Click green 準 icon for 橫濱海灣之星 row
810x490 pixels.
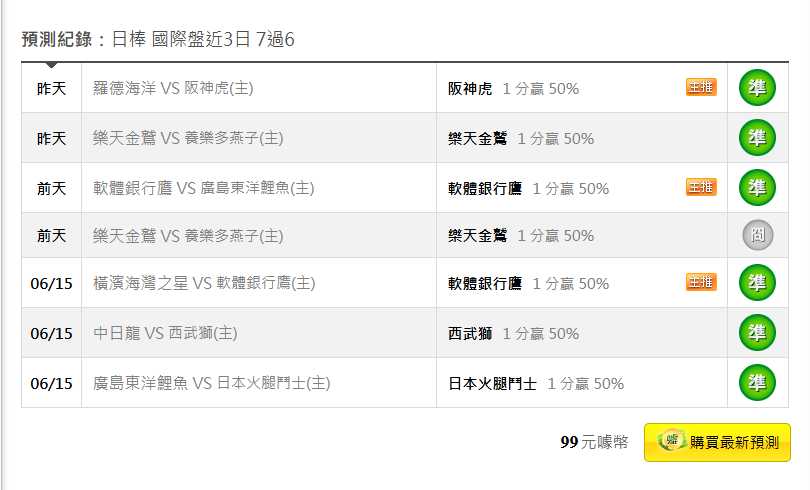pos(757,282)
